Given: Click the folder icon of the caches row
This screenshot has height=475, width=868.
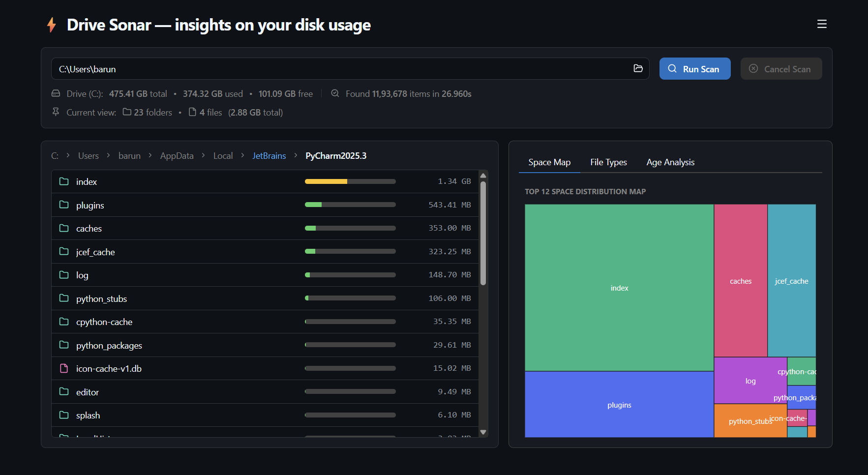Looking at the screenshot, I should [x=64, y=228].
